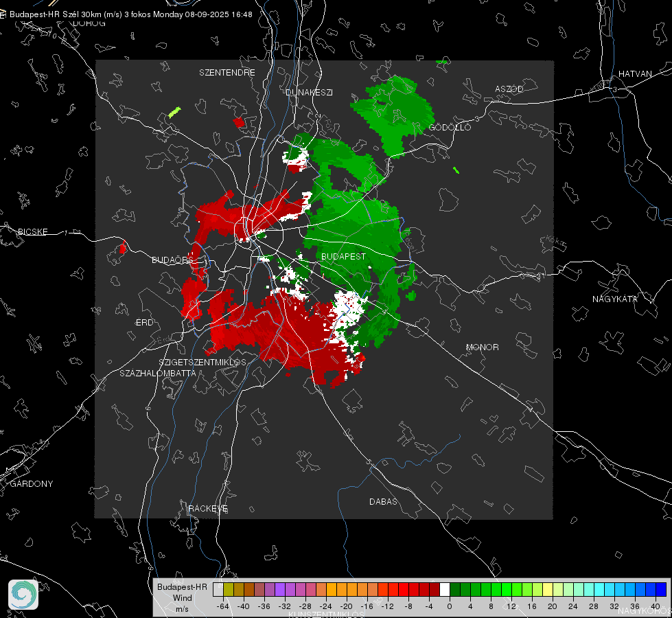Click the SZÁZHALOMBATTA city label

[x=158, y=374]
